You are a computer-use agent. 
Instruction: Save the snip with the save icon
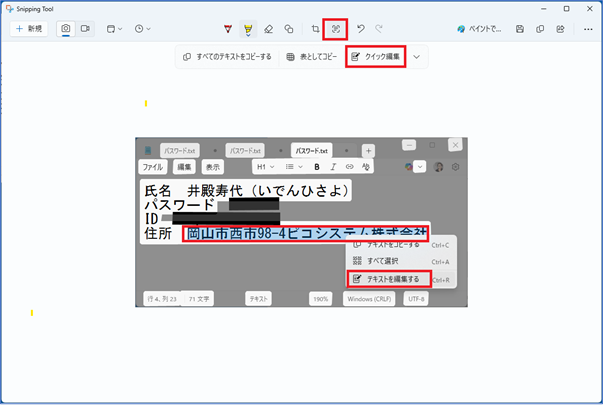(520, 29)
